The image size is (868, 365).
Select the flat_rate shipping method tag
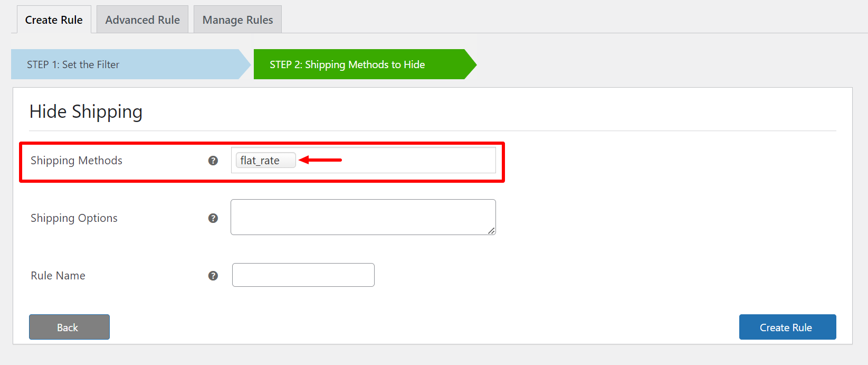coord(260,161)
